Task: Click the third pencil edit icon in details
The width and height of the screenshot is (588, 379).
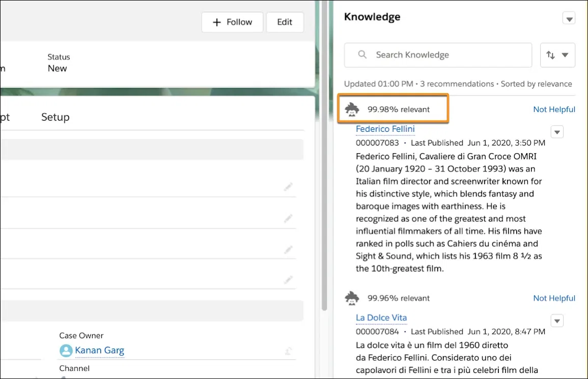Action: (288, 249)
